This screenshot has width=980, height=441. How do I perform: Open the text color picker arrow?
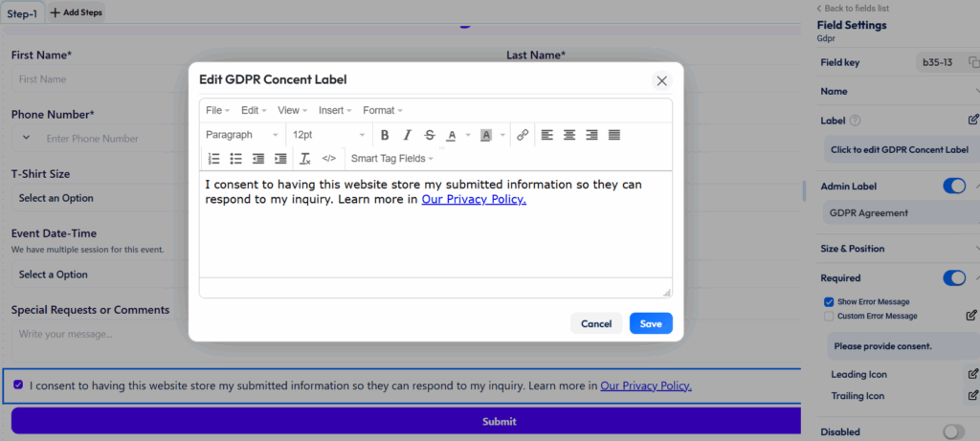468,135
